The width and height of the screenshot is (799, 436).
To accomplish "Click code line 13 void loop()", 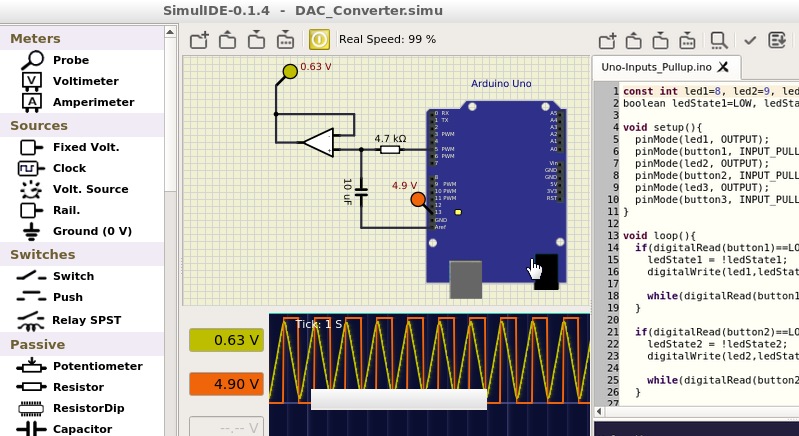I will pos(659,236).
